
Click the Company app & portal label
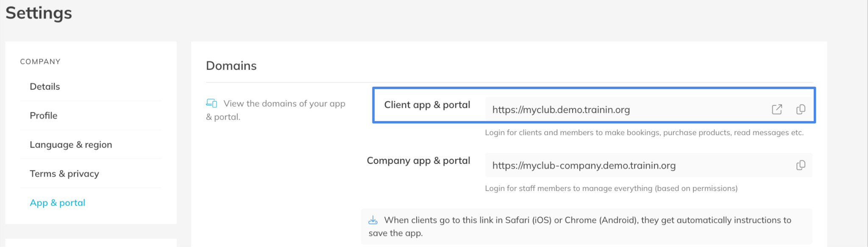point(418,161)
